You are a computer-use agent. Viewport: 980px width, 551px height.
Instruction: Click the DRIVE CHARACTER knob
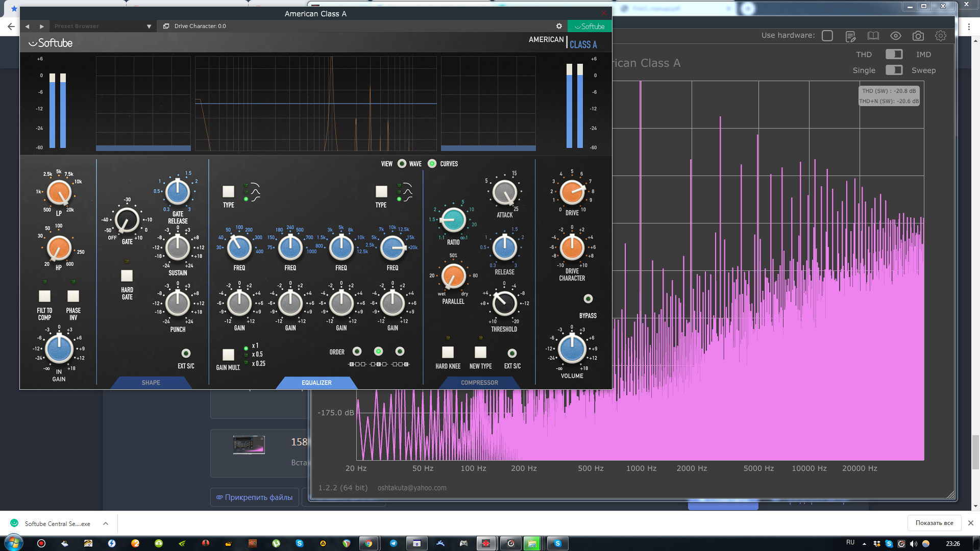[572, 248]
